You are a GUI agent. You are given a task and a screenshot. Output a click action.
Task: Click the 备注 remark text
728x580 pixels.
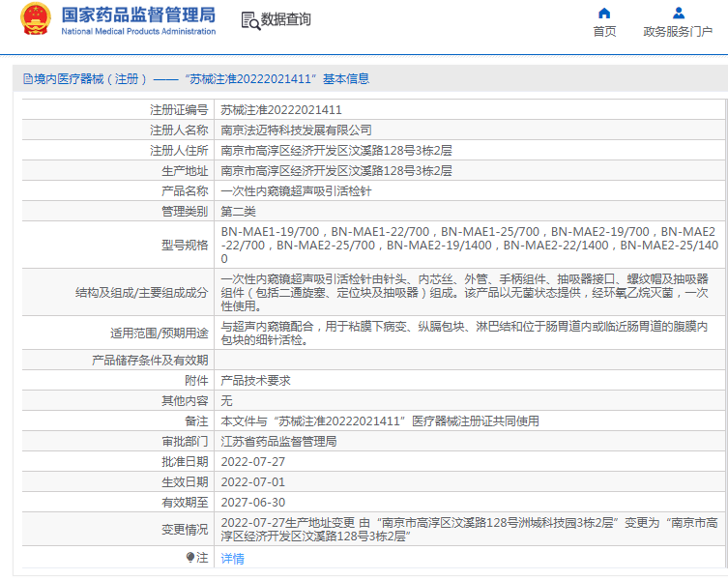point(380,421)
